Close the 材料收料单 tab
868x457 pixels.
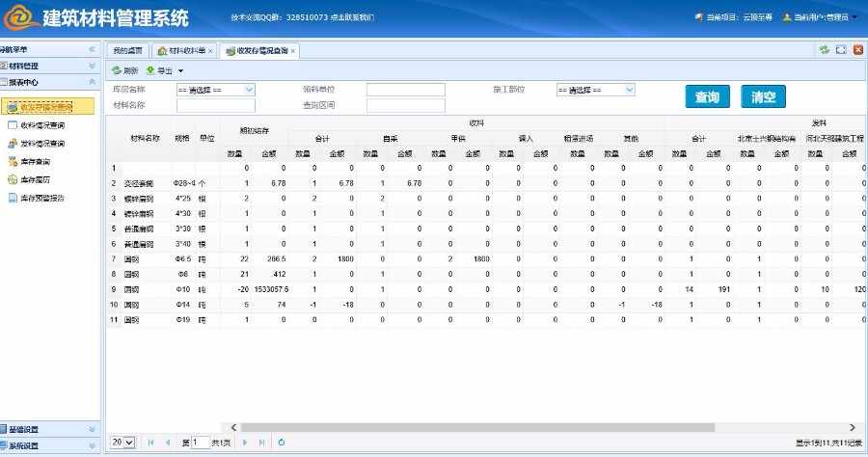click(x=210, y=51)
